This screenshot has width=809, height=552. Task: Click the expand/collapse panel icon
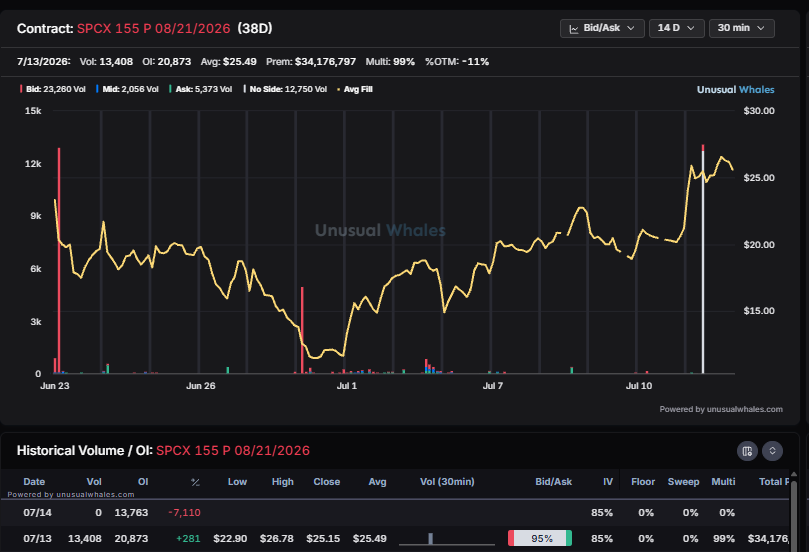click(772, 451)
